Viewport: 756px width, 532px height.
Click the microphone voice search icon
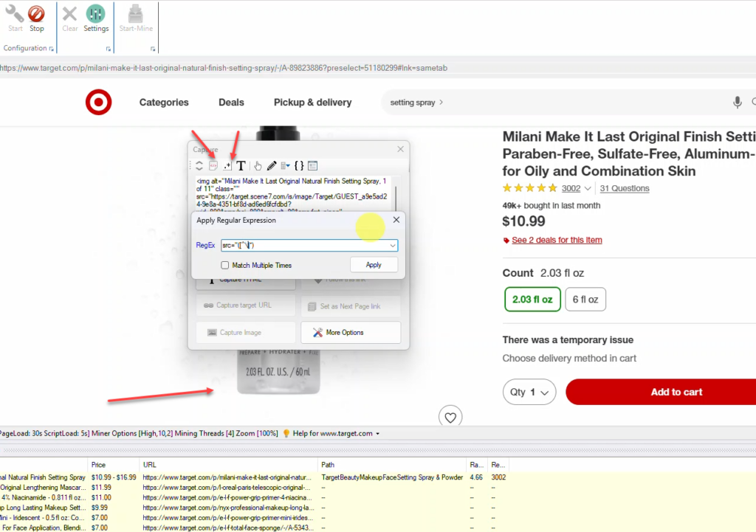(x=738, y=102)
